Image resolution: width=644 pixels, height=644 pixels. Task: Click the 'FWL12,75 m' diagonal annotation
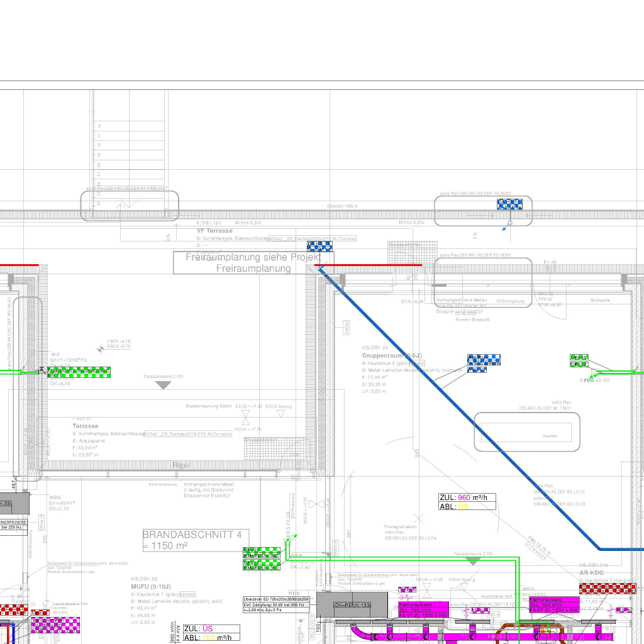coord(539,544)
